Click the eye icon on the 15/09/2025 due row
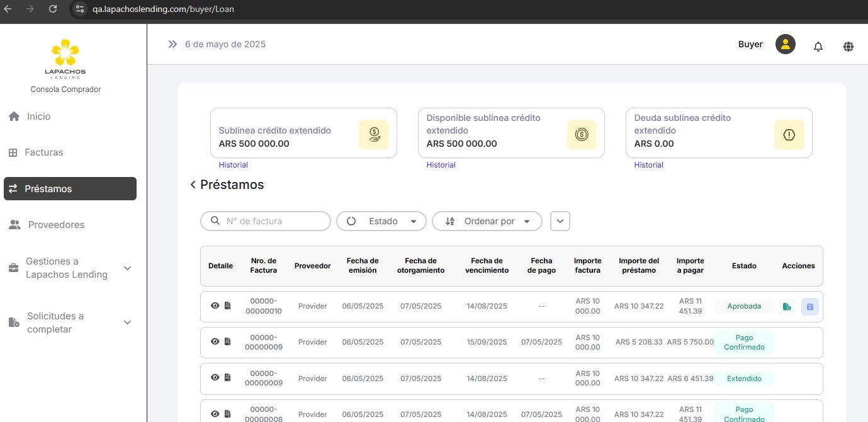The height and width of the screenshot is (422, 868). [215, 341]
